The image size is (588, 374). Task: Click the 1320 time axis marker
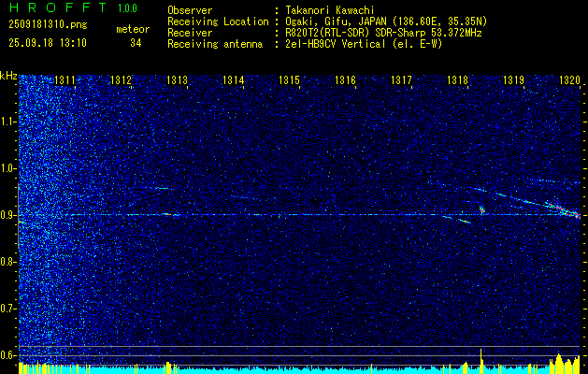click(569, 79)
